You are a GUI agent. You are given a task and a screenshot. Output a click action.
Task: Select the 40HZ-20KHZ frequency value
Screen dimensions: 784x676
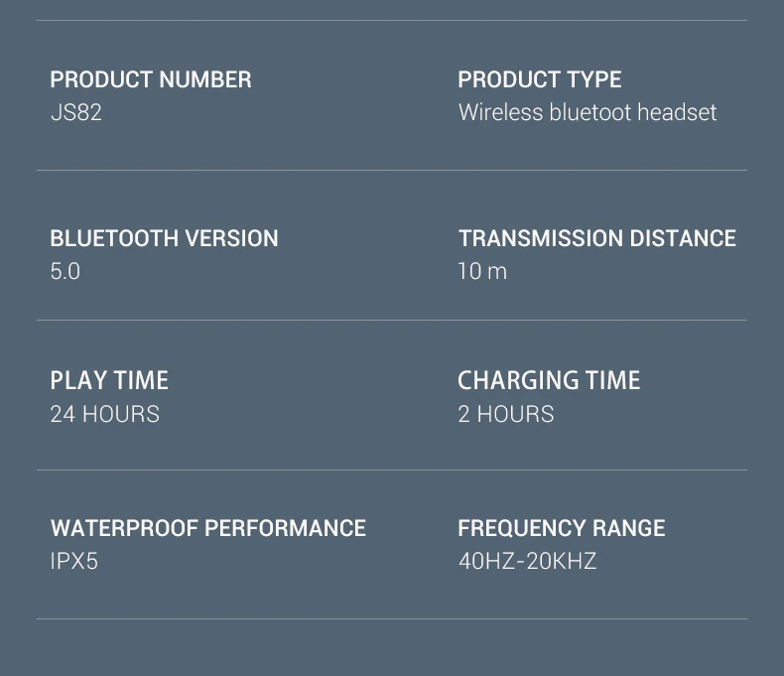[528, 561]
